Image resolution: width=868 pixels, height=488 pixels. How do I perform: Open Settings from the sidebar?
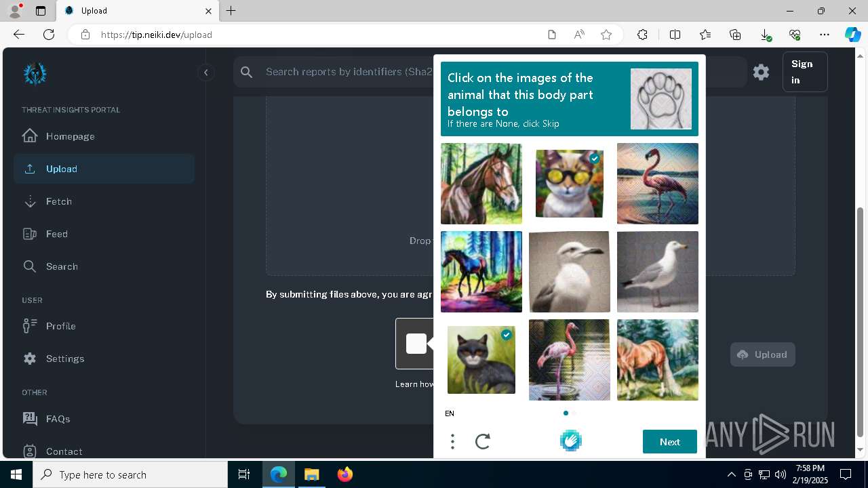(x=104, y=359)
